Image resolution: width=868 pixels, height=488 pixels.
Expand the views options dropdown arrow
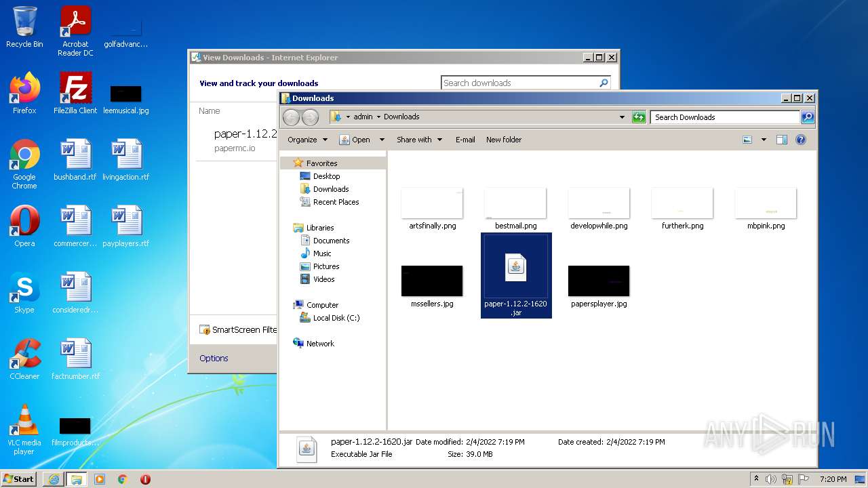[x=764, y=140]
